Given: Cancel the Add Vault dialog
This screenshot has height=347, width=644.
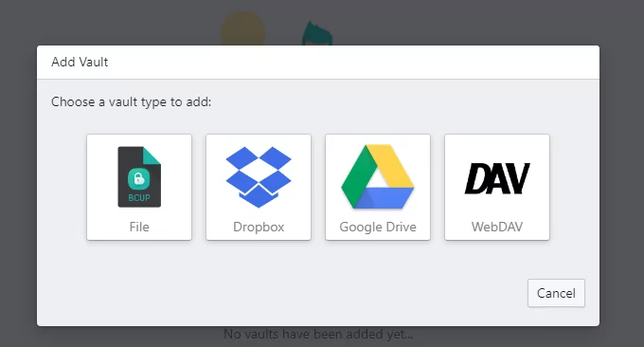Looking at the screenshot, I should pos(556,293).
